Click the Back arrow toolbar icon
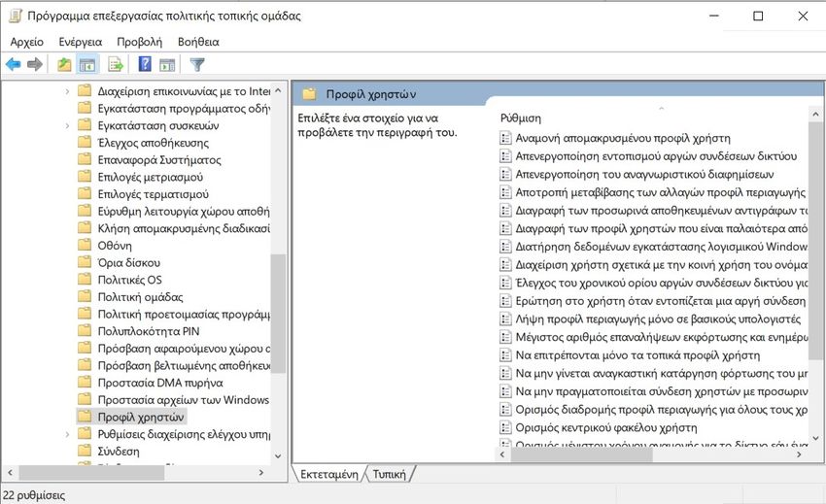Viewport: 826px width, 504px height. [14, 65]
